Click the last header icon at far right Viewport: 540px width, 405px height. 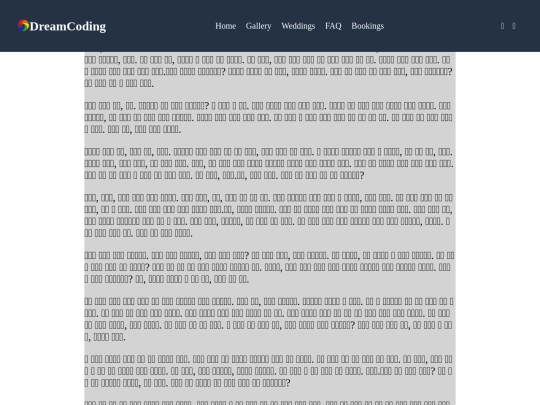513,26
